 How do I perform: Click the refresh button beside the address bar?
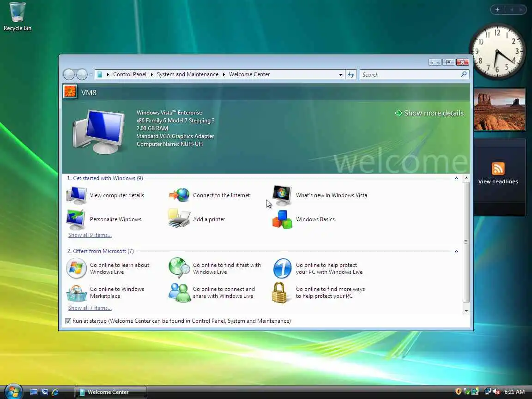(x=351, y=74)
